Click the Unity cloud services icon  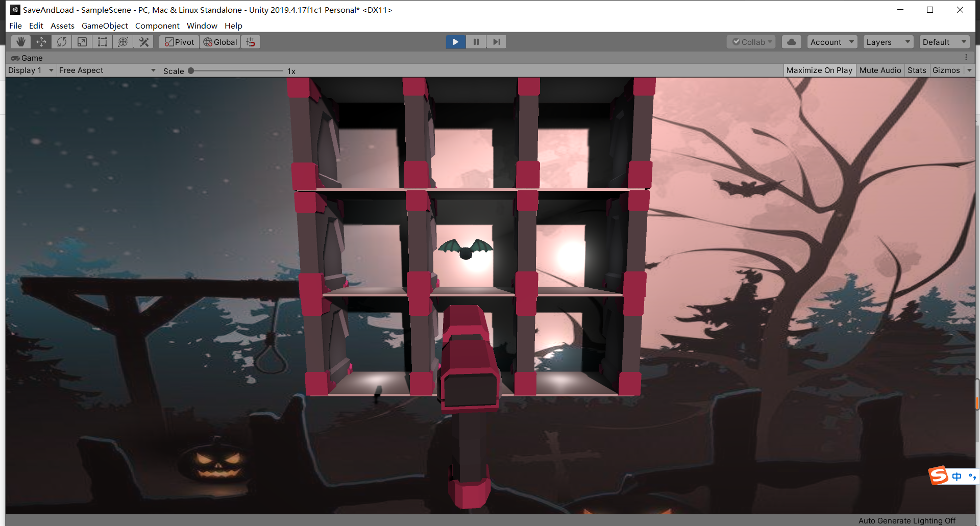pyautogui.click(x=791, y=42)
